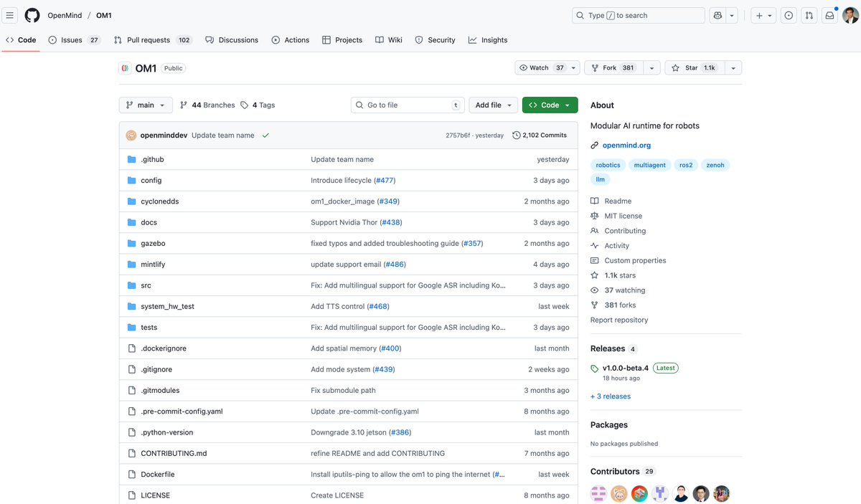Open the Copilot dropdown arrow in header
This screenshot has width=861, height=504.
pos(732,15)
